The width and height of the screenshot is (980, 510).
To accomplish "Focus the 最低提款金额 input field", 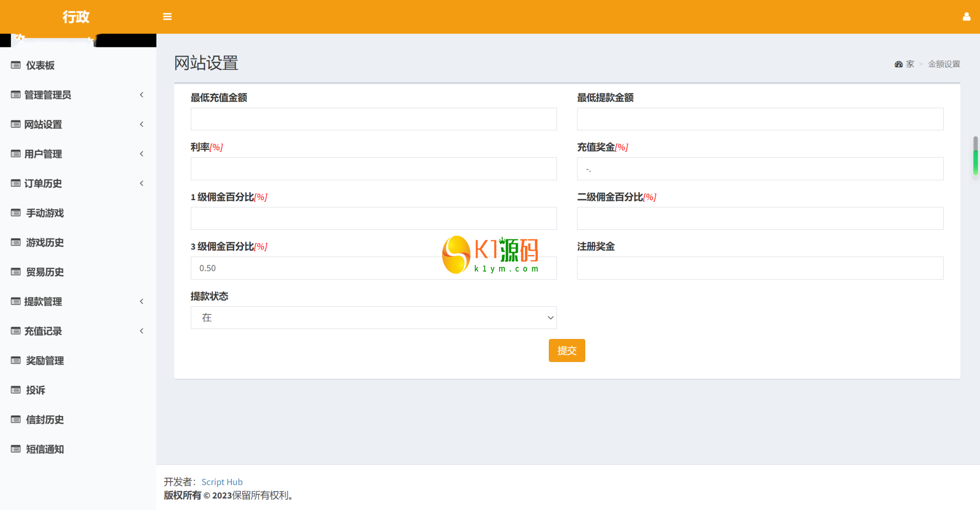I will tap(760, 119).
